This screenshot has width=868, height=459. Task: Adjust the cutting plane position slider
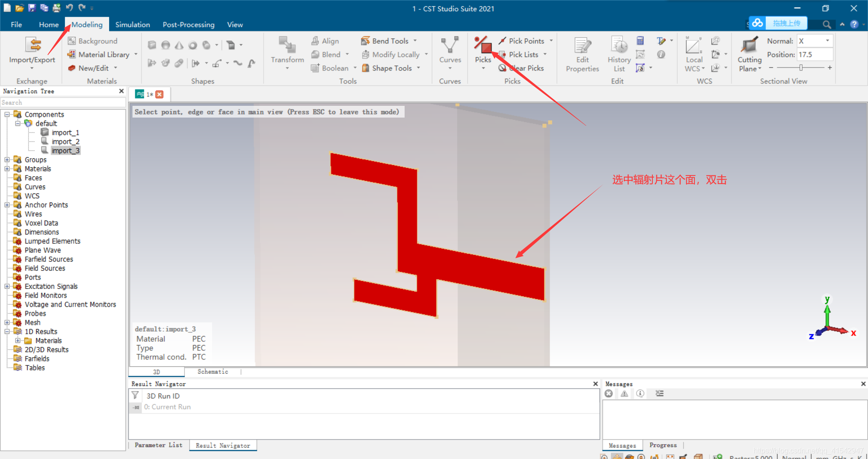tap(801, 67)
